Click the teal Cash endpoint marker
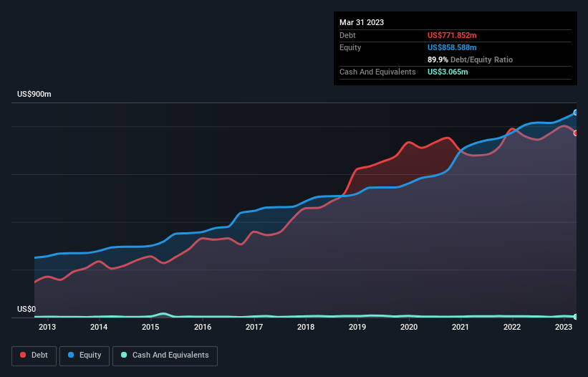 click(576, 317)
